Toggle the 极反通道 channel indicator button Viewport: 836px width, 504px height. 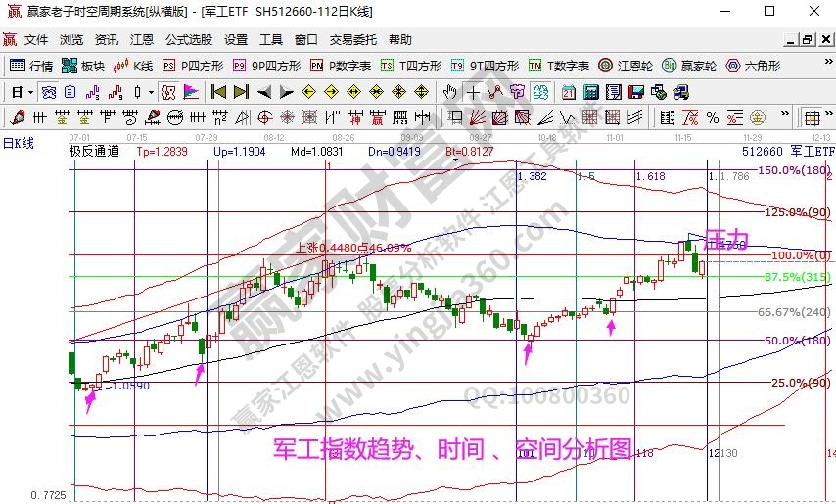[94, 152]
